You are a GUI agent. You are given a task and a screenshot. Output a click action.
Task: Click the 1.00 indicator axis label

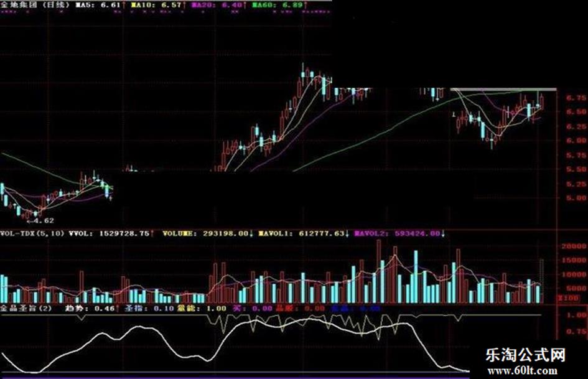pos(576,315)
